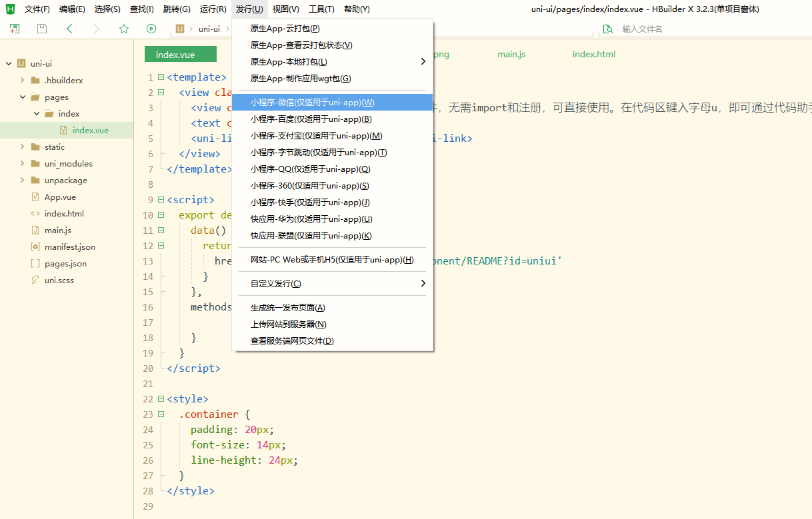Open the 帮助(Y) menu

(357, 9)
